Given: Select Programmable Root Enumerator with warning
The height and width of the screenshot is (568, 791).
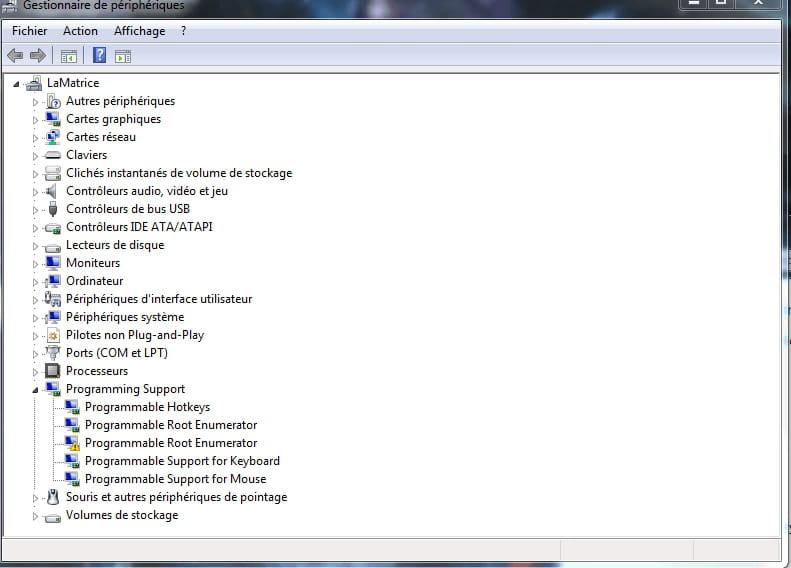Looking at the screenshot, I should 171,443.
